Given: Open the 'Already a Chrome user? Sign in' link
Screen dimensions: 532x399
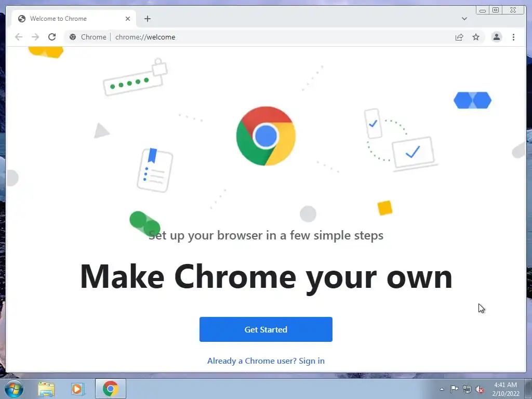Looking at the screenshot, I should [x=265, y=361].
